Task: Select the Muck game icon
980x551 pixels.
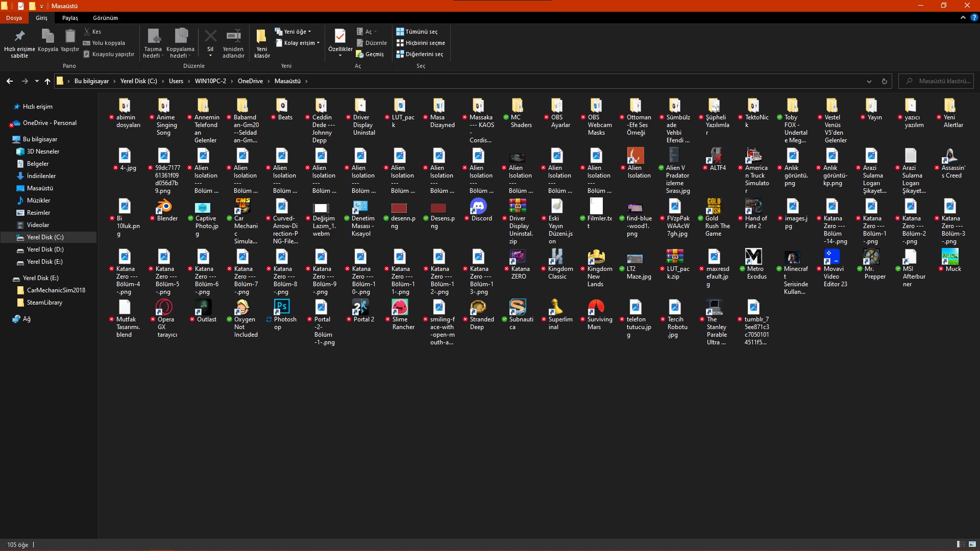Action: point(950,257)
